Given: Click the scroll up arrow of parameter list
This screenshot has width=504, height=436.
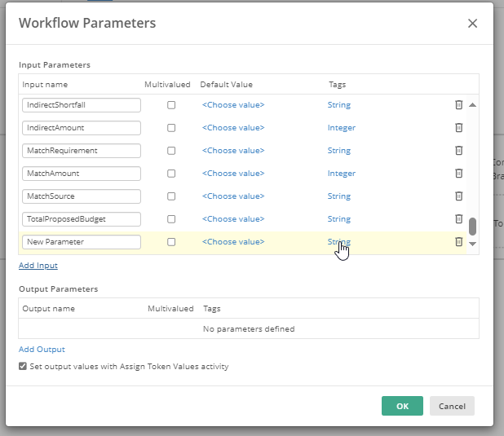Looking at the screenshot, I should pos(472,105).
